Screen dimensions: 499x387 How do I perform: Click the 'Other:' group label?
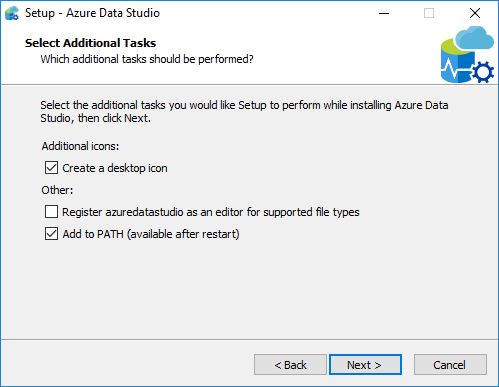57,190
